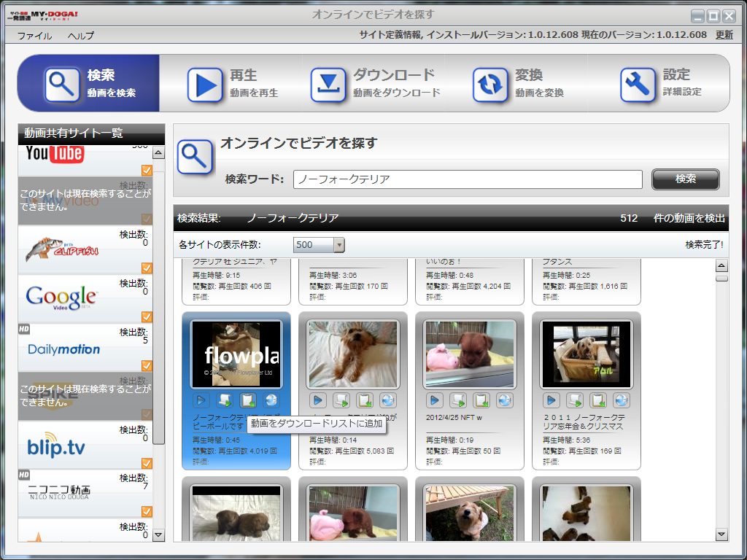Switch to the ダウンロード tab
Viewport: 747px width, 560px height.
coord(374,83)
